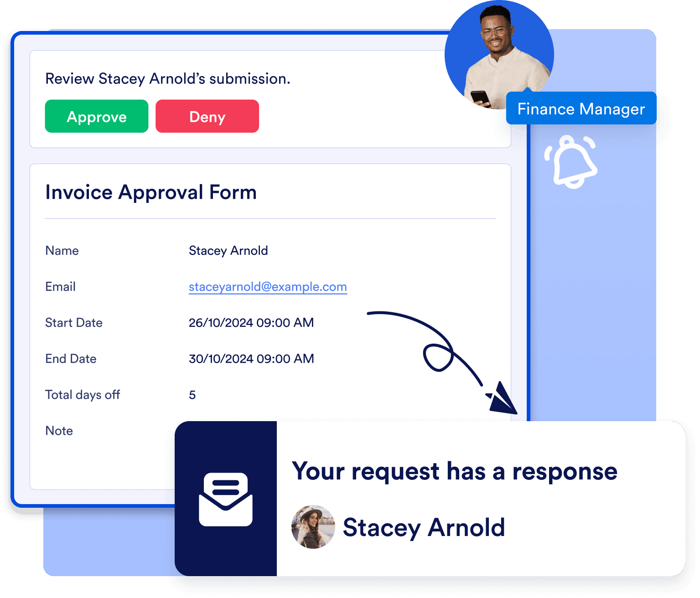700x598 pixels.
Task: Click the '30/10/2024 09:00 AM' value
Action: click(251, 359)
